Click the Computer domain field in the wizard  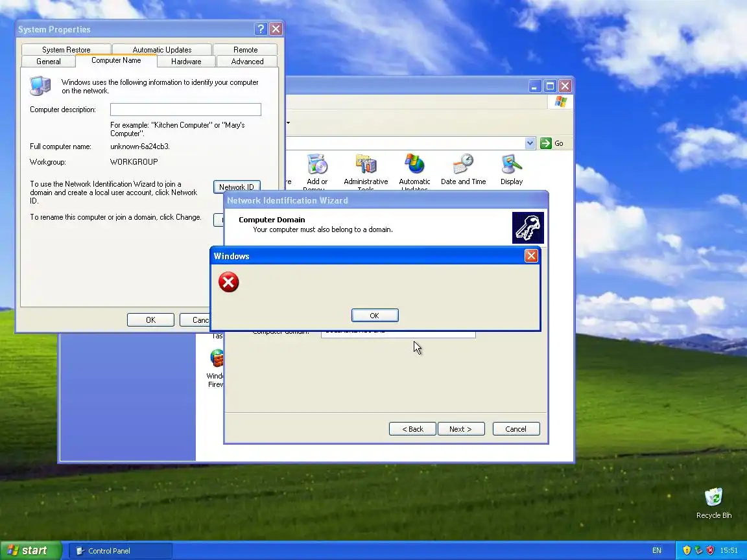[398, 334]
